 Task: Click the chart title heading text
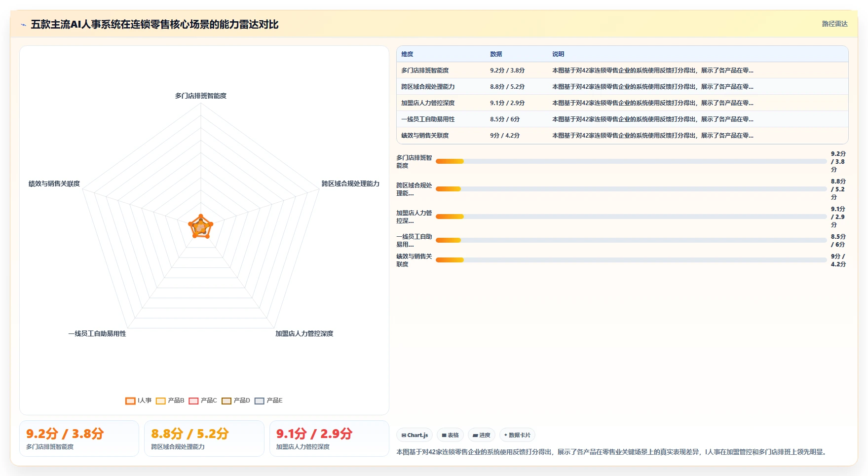[x=154, y=24]
